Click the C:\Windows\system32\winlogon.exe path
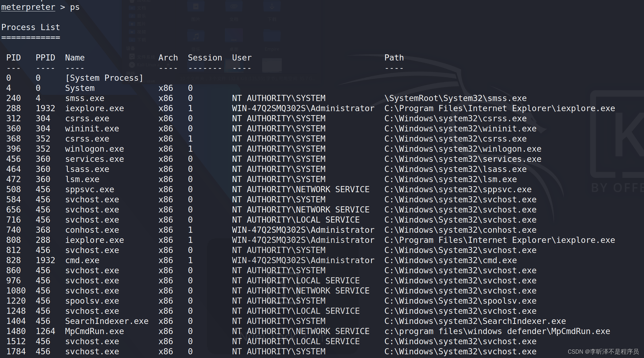 tap(463, 149)
